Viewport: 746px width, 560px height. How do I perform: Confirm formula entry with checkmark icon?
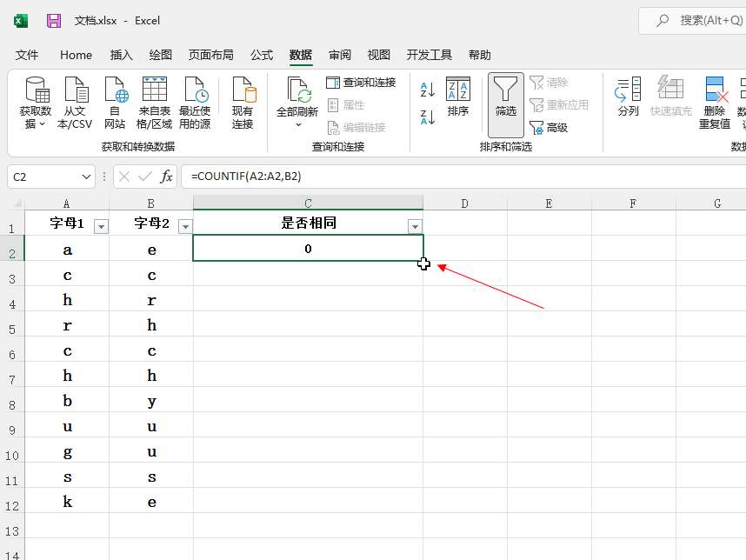coord(145,177)
